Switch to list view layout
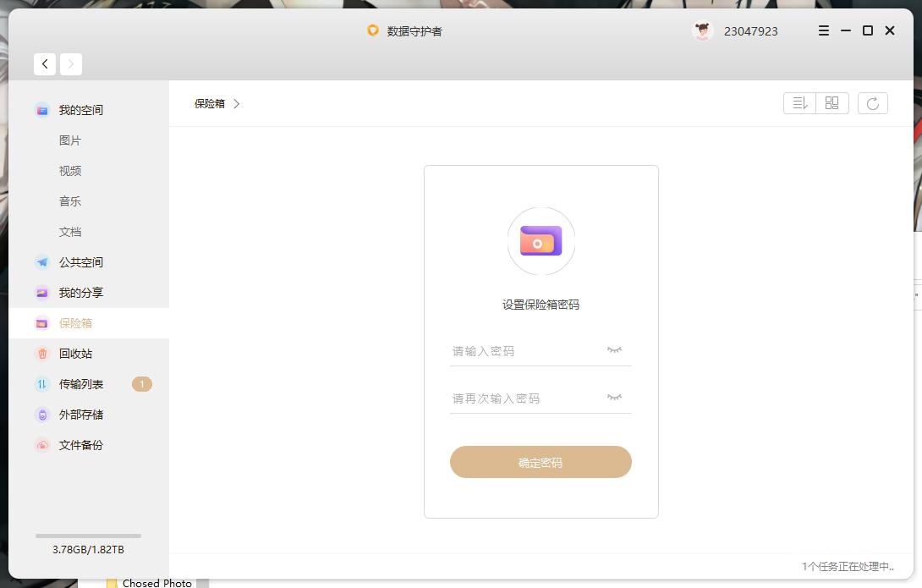Screen dimensions: 922x588 point(799,102)
